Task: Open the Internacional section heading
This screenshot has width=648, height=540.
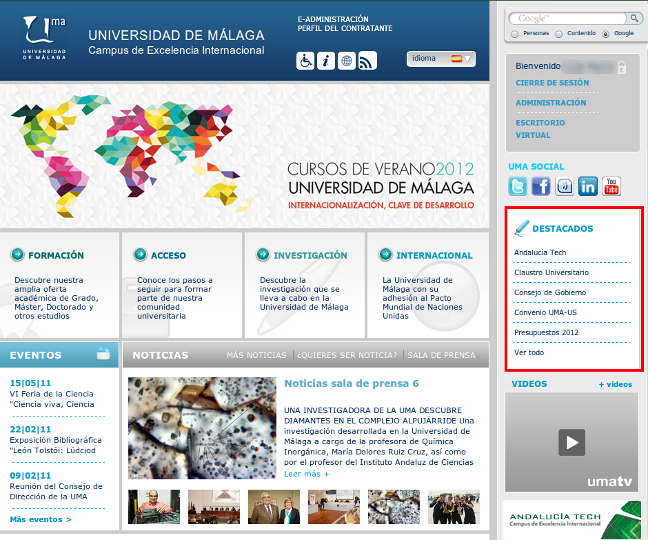Action: [x=434, y=255]
